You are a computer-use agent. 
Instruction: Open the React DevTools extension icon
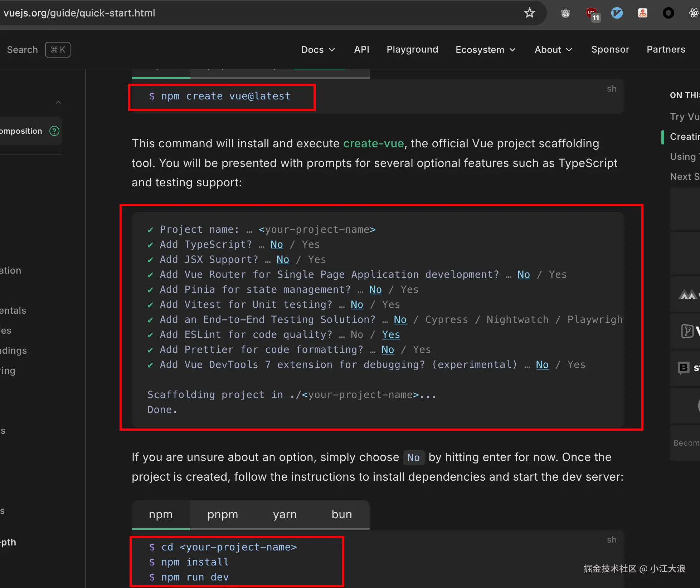point(694,13)
